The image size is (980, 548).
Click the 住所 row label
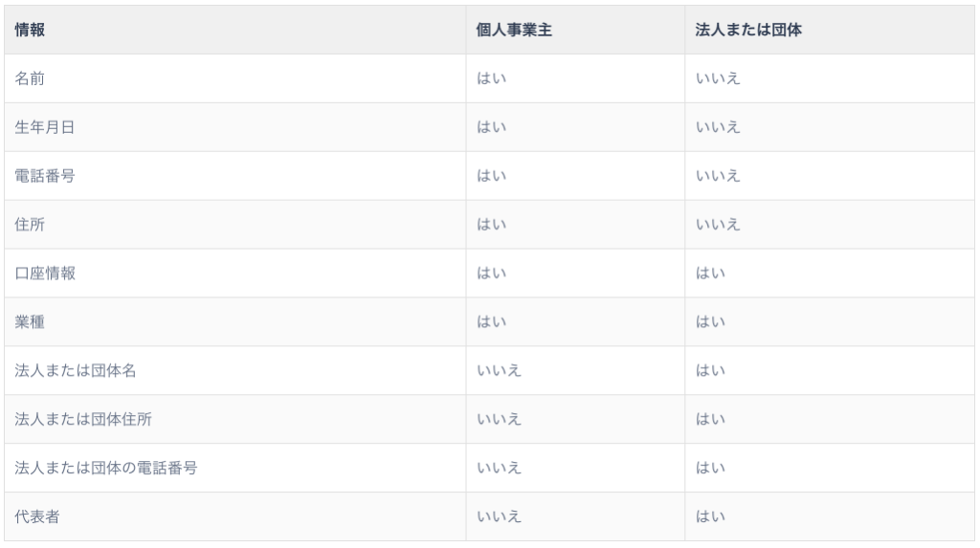(x=29, y=225)
